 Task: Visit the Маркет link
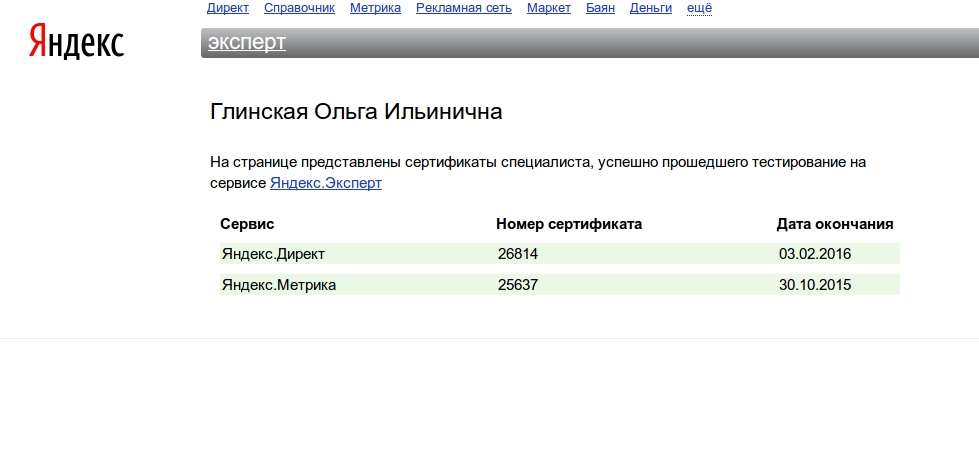point(549,8)
